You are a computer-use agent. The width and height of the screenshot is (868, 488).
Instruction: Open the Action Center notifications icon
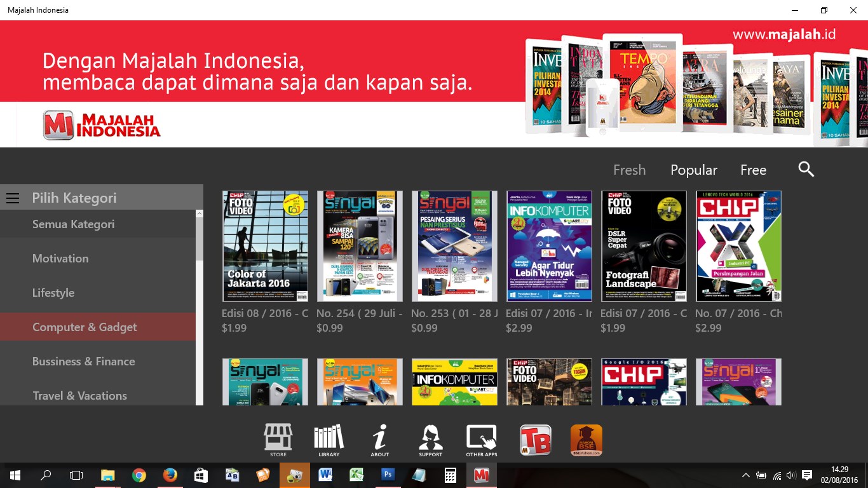(807, 475)
